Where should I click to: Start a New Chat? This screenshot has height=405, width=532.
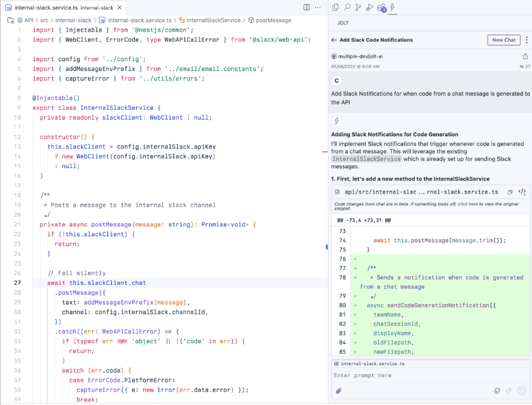[504, 40]
